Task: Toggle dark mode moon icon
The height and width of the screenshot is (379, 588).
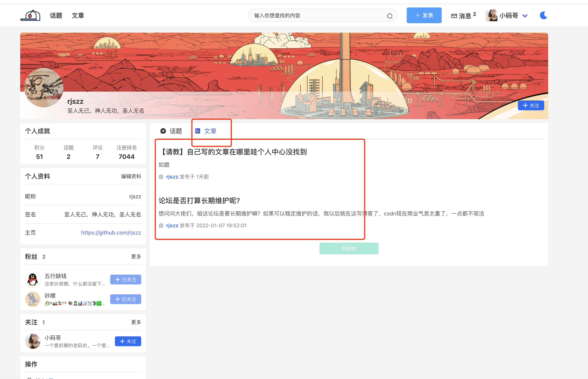Action: pos(543,16)
